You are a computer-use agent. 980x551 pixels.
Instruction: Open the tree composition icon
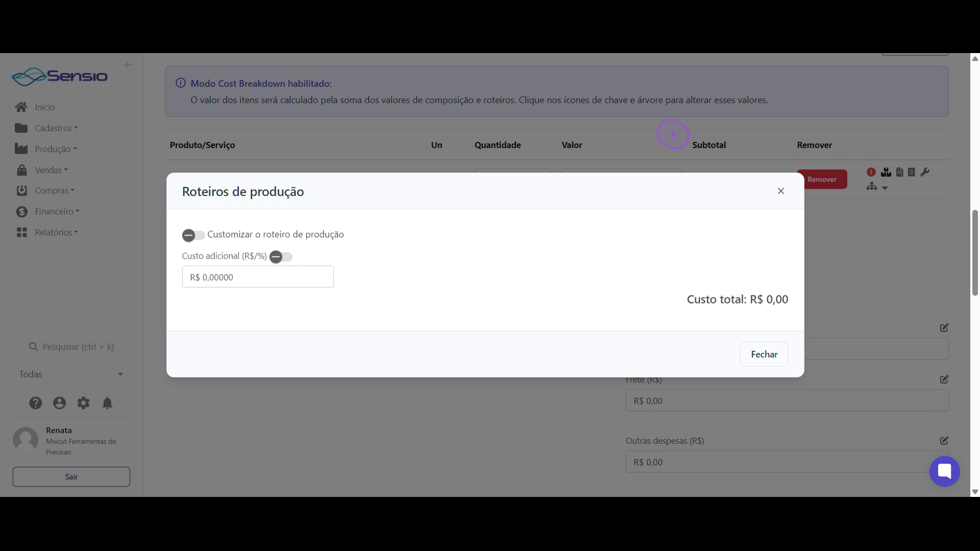click(872, 187)
